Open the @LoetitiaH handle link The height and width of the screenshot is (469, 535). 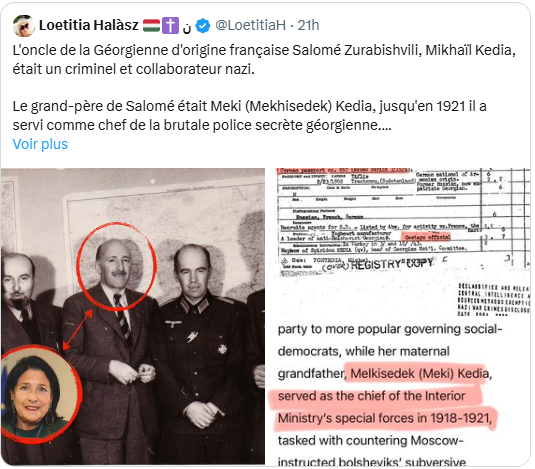[250, 26]
